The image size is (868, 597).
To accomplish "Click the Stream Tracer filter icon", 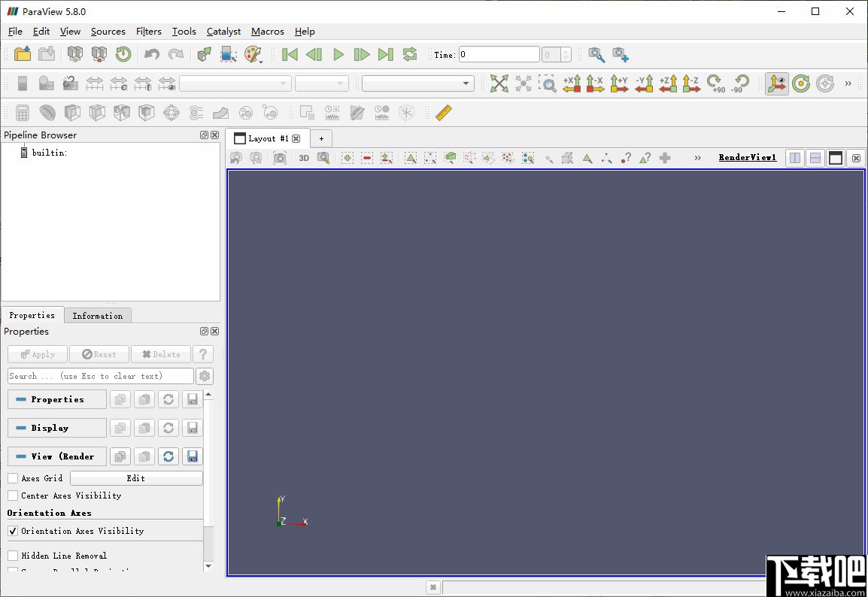I will tap(196, 113).
